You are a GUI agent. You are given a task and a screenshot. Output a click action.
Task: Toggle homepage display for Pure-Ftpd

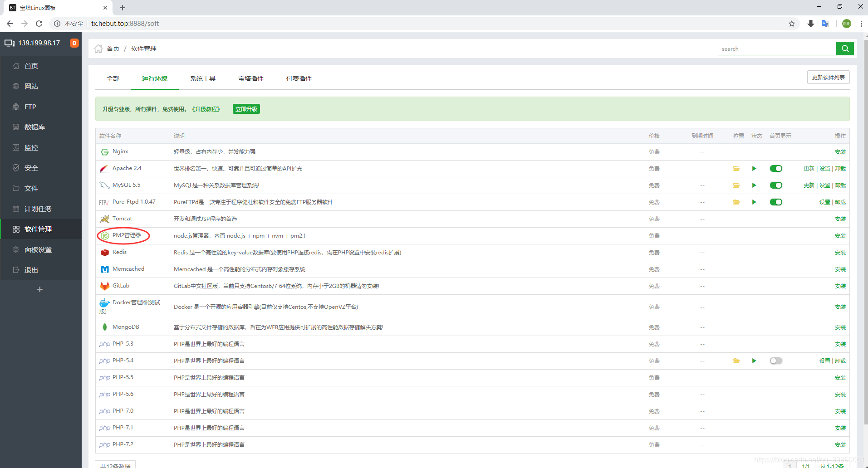776,202
